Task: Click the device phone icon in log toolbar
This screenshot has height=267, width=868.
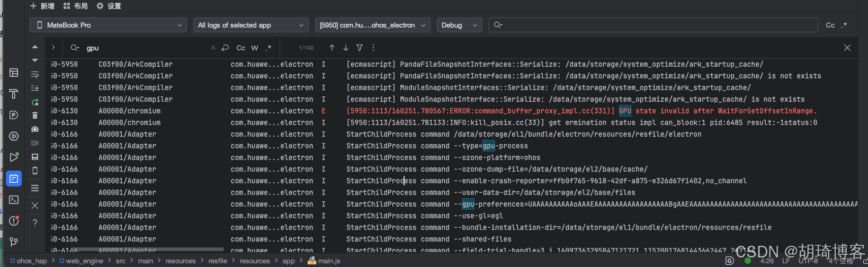Action: tap(35, 171)
